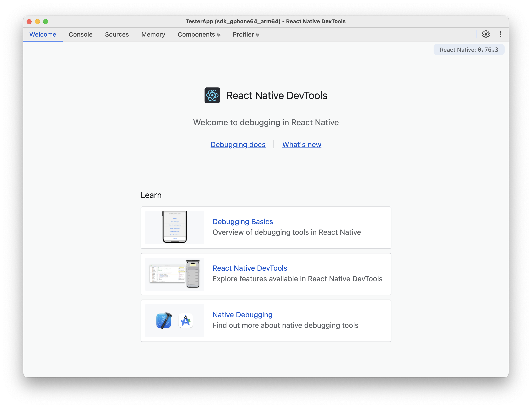
Task: Switch to the Console tab
Action: (x=80, y=34)
